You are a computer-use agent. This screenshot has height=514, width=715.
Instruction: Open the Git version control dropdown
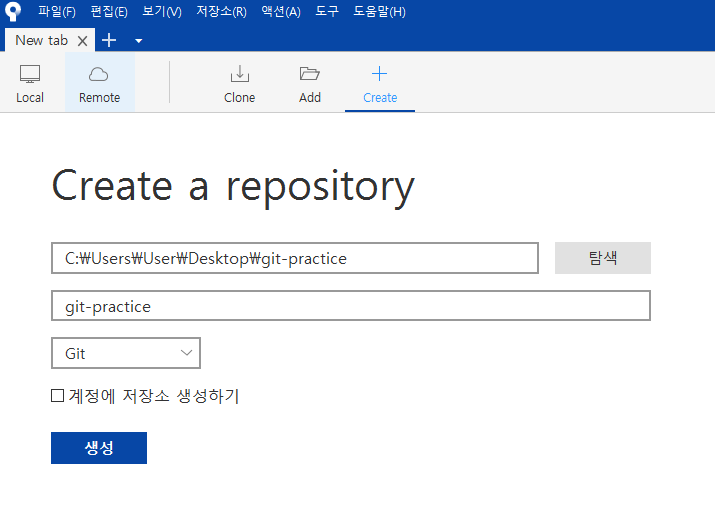[126, 353]
